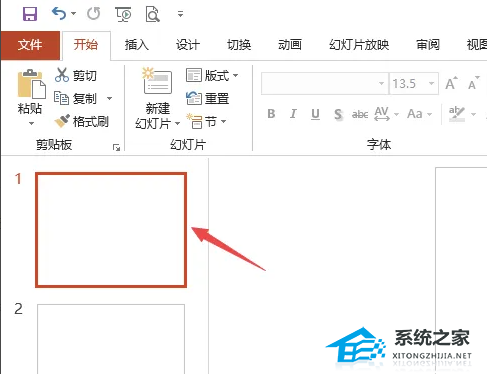The width and height of the screenshot is (487, 374).
Task: Toggle text shadow S button
Action: tap(338, 114)
